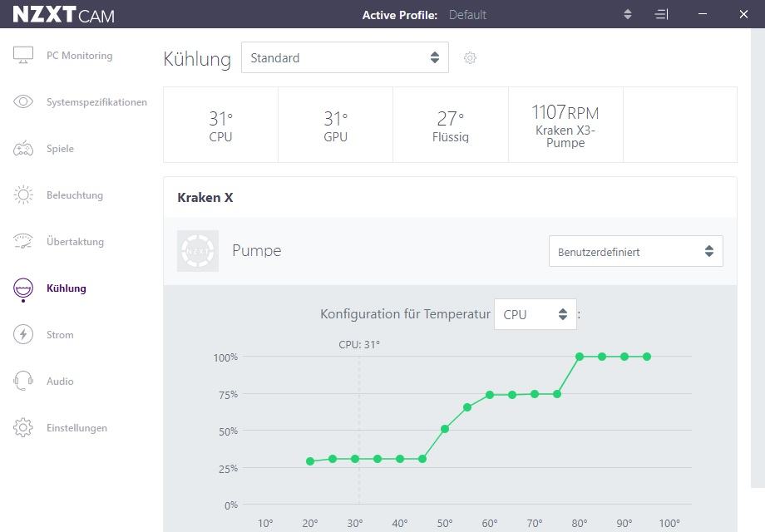Select curve point at 45° temperature

coord(422,459)
